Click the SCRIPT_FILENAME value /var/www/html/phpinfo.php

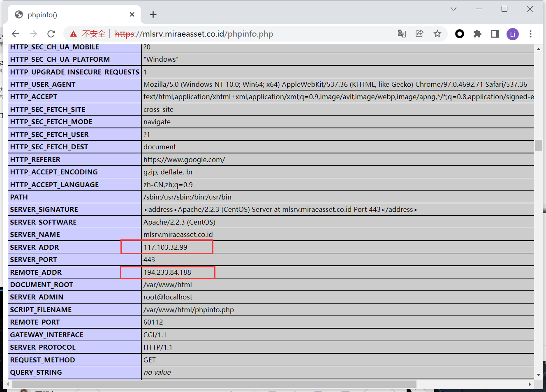[189, 310]
